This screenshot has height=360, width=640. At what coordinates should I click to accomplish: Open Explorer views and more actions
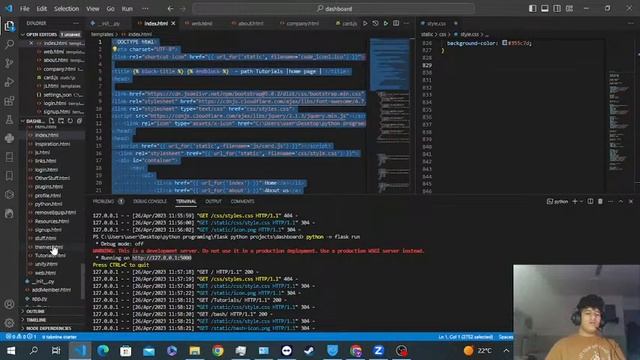coord(76,23)
